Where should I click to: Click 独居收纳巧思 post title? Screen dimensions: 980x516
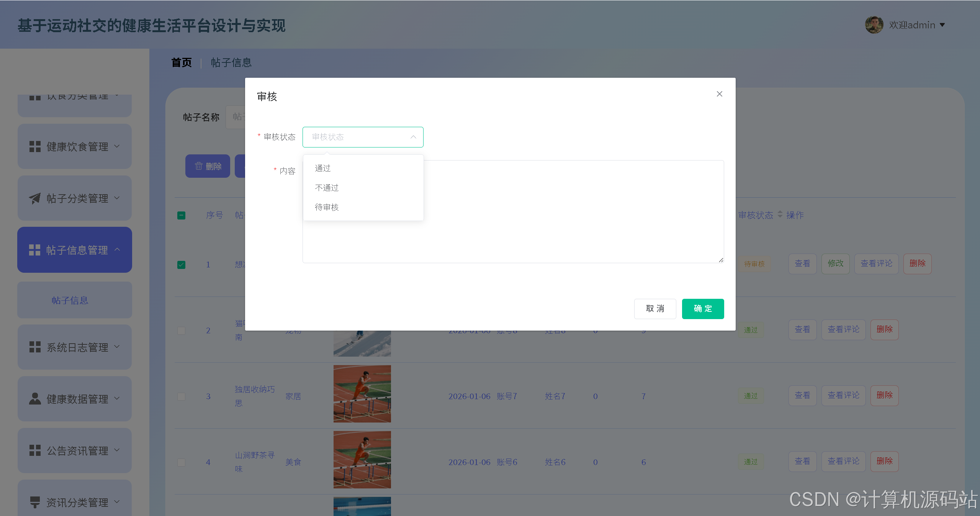click(255, 396)
